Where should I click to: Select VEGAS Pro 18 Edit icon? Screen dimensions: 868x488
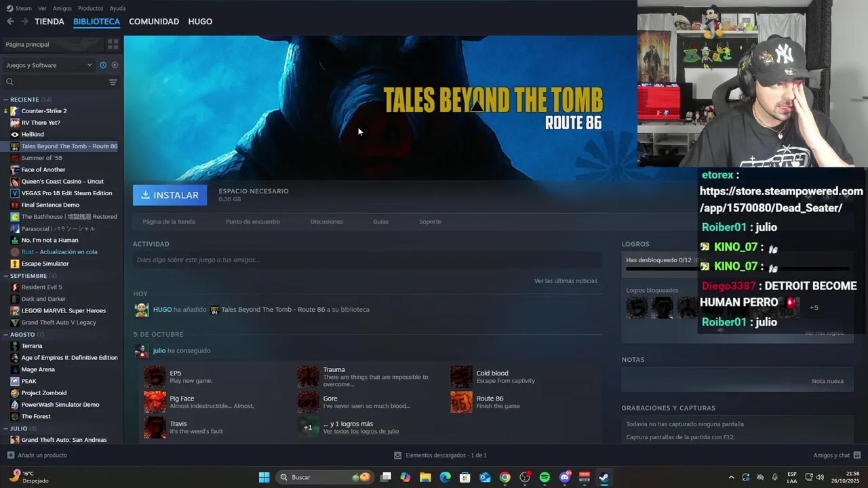(14, 193)
